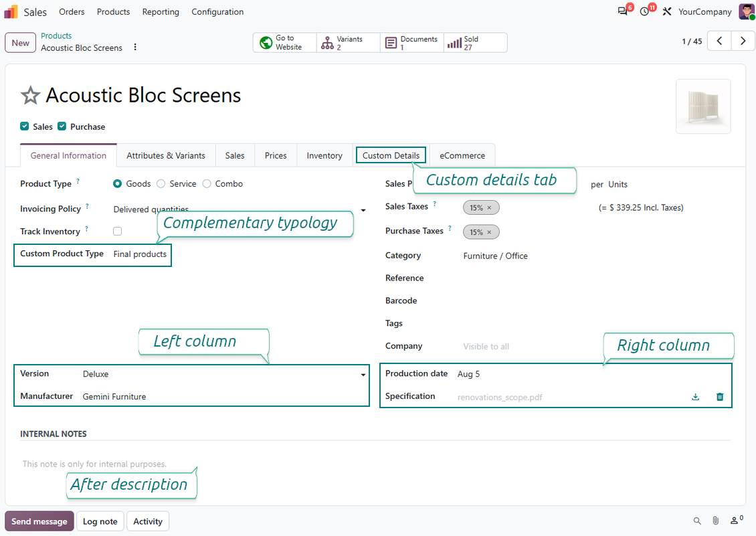Expand the Invoicing Policy dropdown

[x=363, y=210]
